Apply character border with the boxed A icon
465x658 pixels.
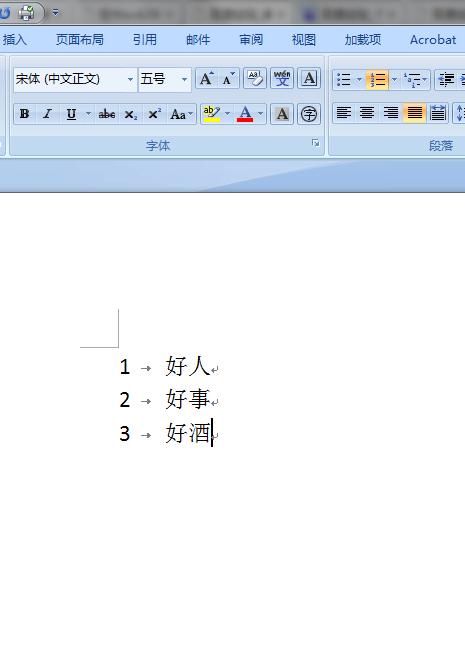[309, 78]
